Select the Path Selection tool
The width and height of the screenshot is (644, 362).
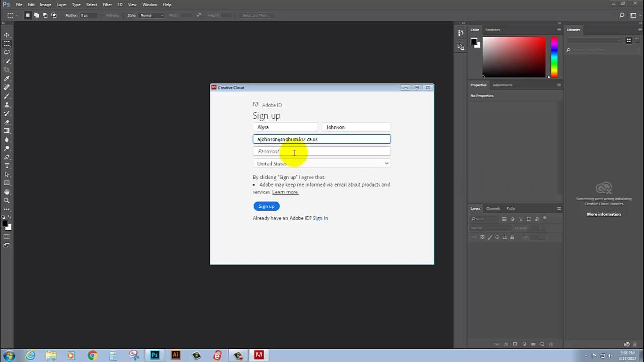click(x=7, y=174)
